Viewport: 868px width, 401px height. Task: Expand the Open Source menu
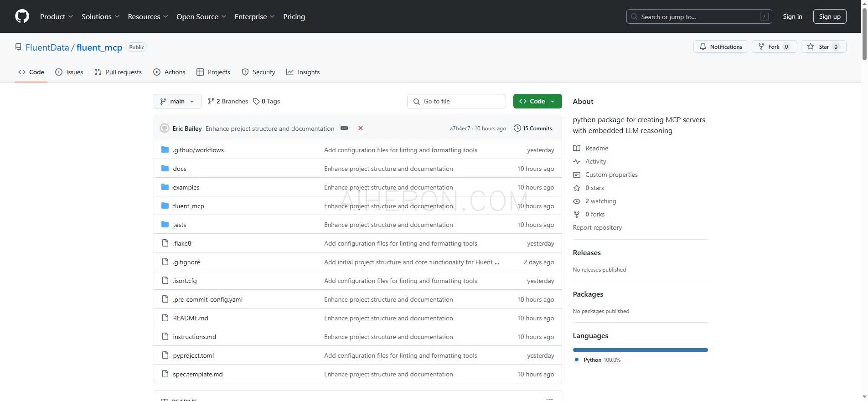[x=201, y=16]
